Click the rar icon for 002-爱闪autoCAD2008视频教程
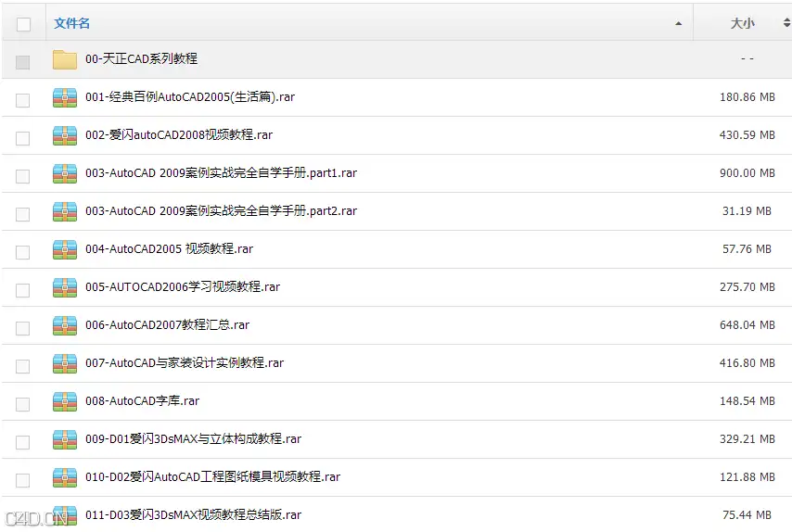The image size is (792, 532). (x=65, y=135)
